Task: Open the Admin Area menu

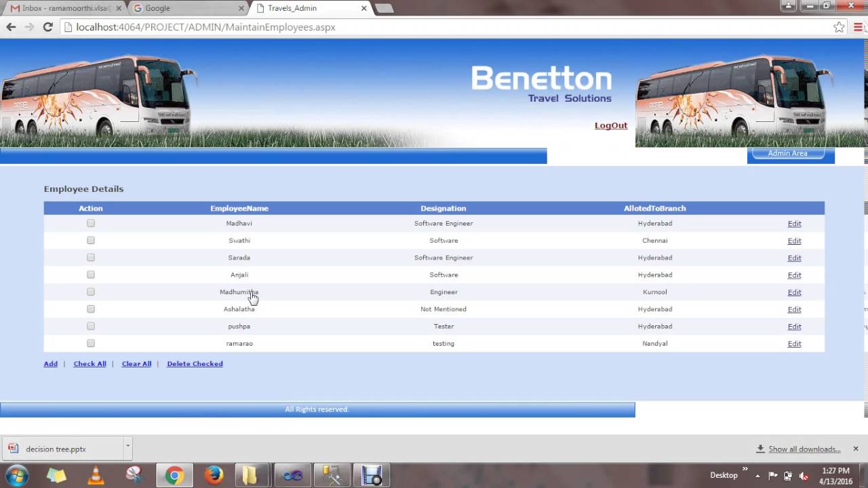Action: pos(787,154)
